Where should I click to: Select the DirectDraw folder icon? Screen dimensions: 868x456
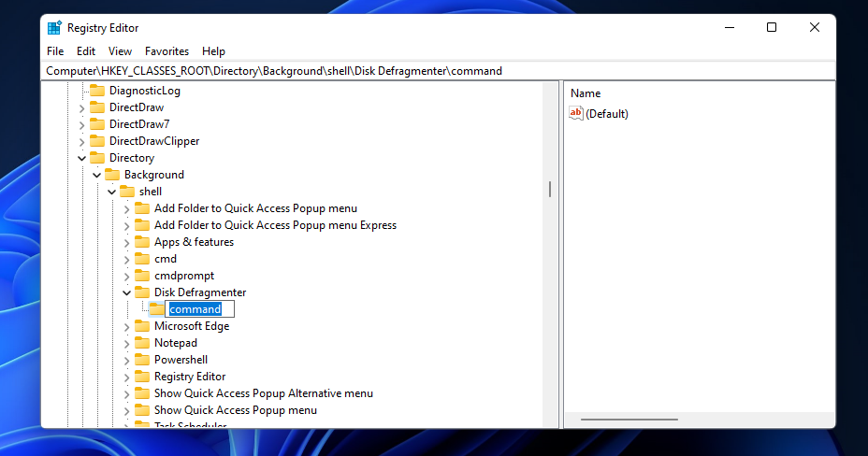(97, 107)
